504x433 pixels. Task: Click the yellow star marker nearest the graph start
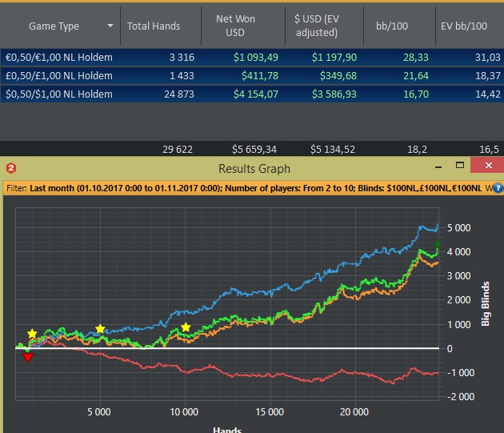[32, 334]
